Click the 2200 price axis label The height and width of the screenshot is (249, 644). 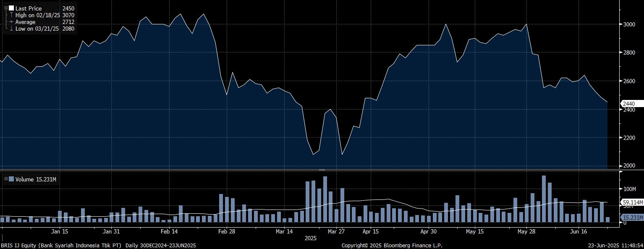point(629,138)
